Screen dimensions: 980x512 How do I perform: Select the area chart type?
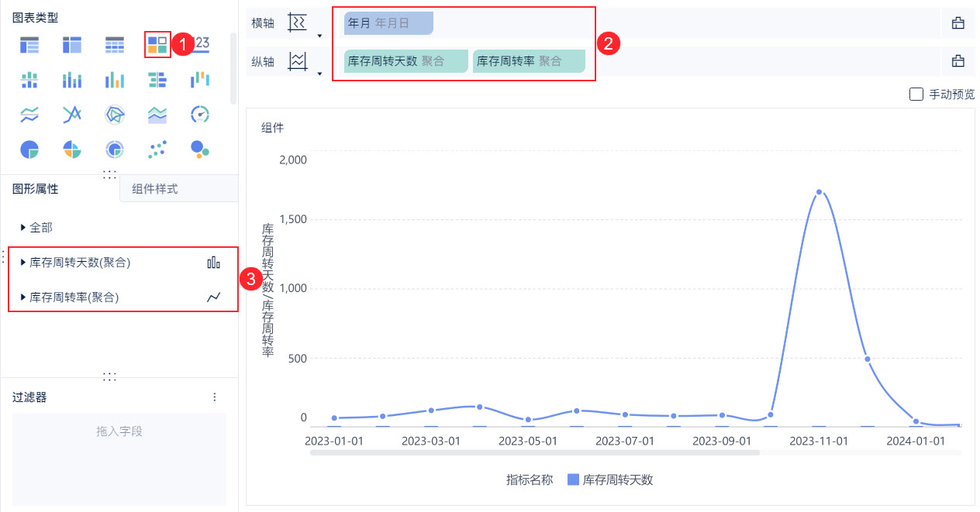click(157, 115)
